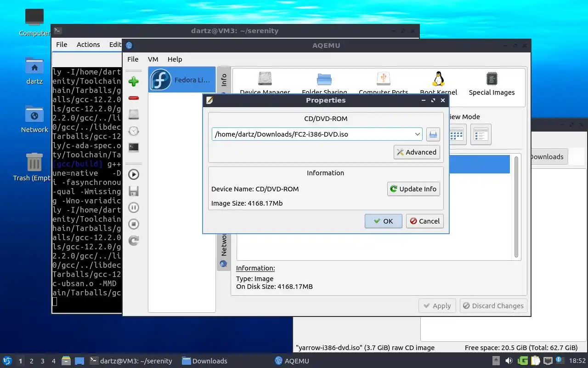Launch file manager from taskbar quick launch

66,361
